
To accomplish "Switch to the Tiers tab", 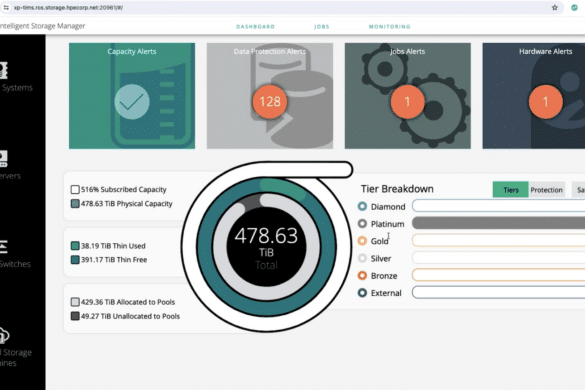I will [510, 190].
